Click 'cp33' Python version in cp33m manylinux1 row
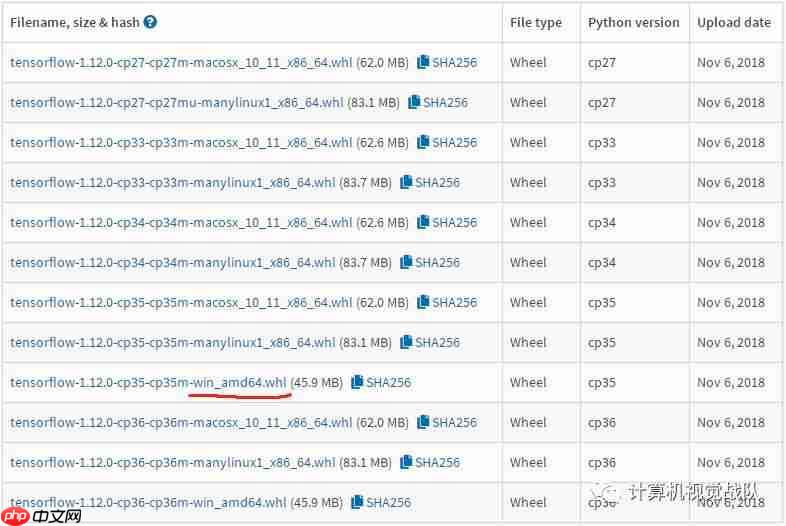Image resolution: width=786 pixels, height=526 pixels. pyautogui.click(x=602, y=184)
